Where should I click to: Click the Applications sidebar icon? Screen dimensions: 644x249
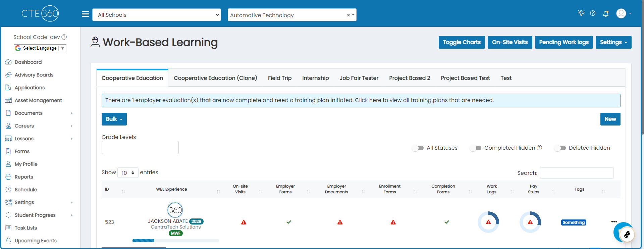pos(8,88)
